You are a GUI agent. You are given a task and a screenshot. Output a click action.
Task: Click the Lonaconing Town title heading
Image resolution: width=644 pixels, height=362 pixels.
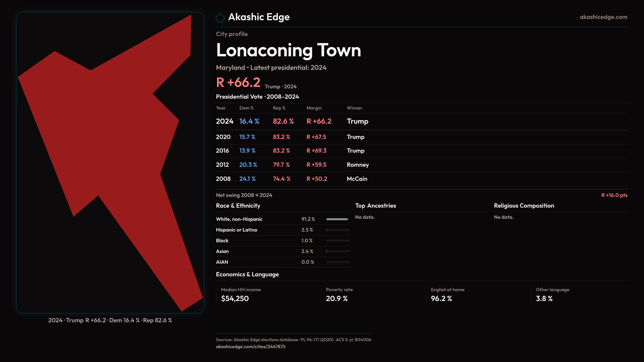(288, 50)
